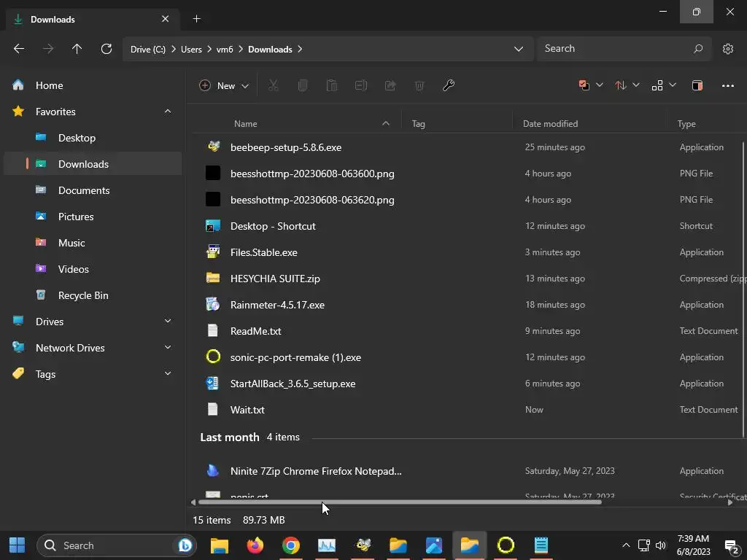
Task: Sort by the Name column header
Action: click(x=245, y=123)
